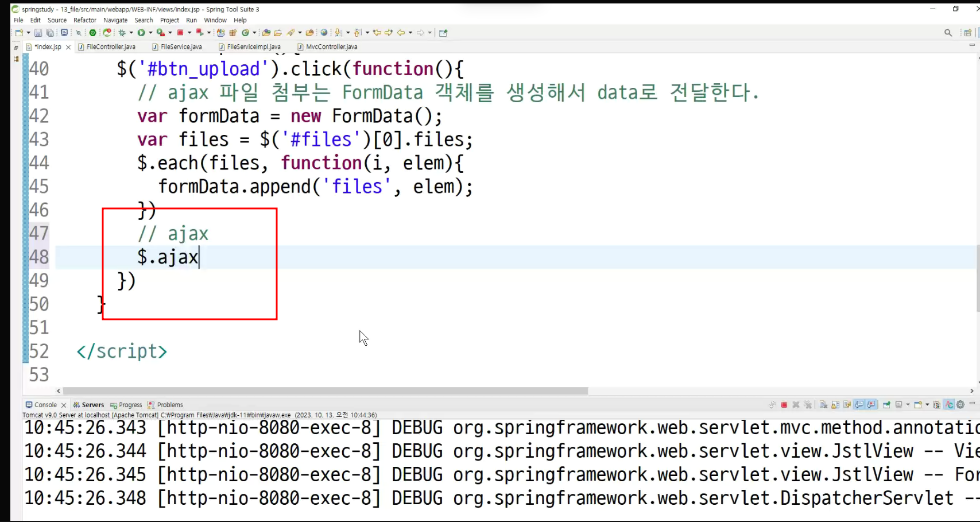Image resolution: width=980 pixels, height=522 pixels.
Task: Switch to the Problems view tab
Action: click(x=165, y=405)
